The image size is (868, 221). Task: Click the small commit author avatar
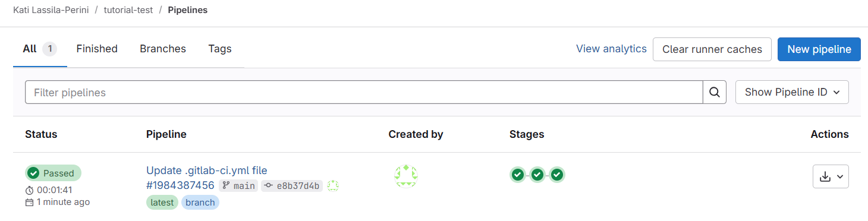[333, 186]
